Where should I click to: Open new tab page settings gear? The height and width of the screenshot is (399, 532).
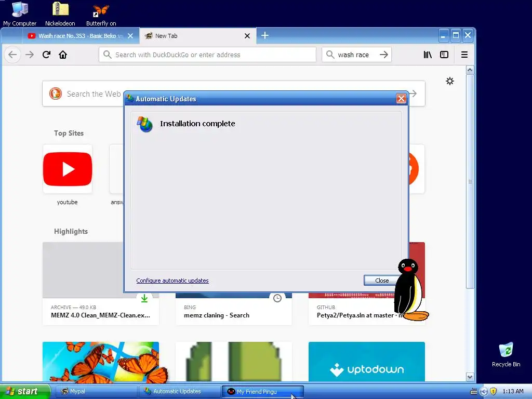click(450, 81)
